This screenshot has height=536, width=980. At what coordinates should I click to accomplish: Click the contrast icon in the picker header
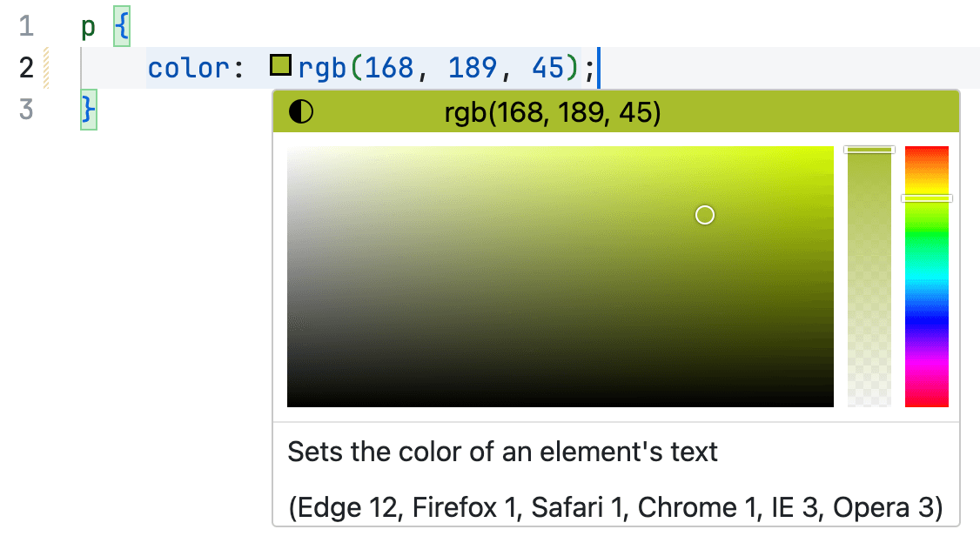(300, 111)
